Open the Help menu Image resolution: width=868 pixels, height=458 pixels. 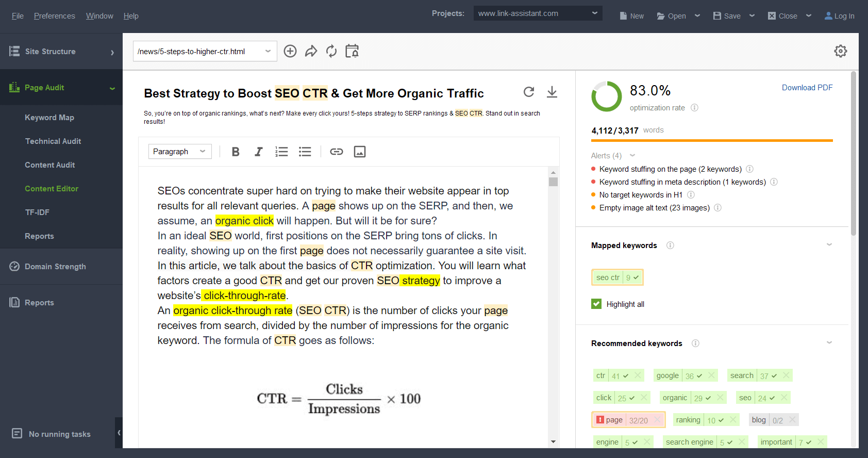131,16
